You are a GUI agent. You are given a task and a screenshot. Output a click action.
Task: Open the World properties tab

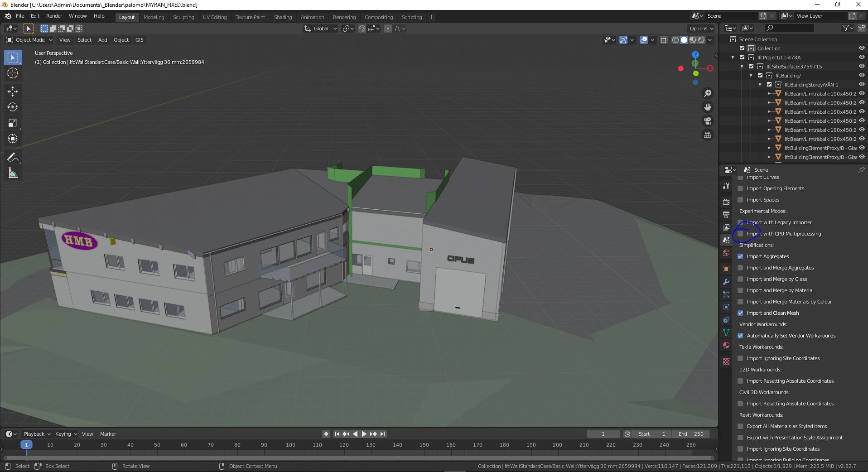pyautogui.click(x=726, y=253)
